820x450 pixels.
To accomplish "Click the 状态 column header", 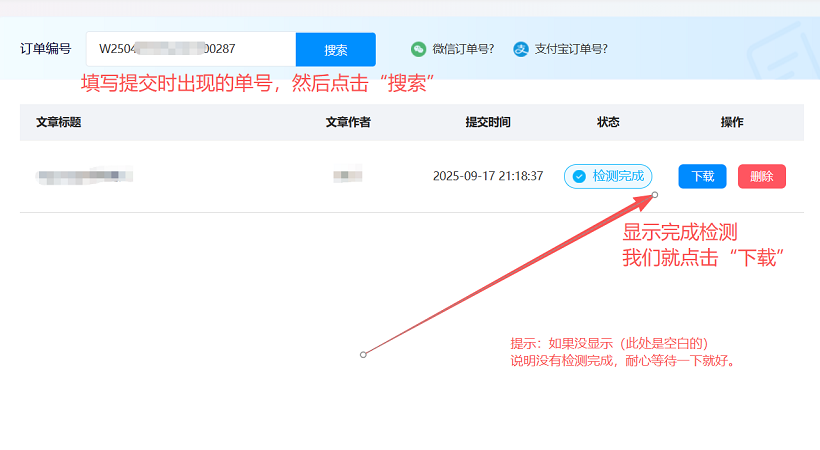I will click(x=608, y=122).
